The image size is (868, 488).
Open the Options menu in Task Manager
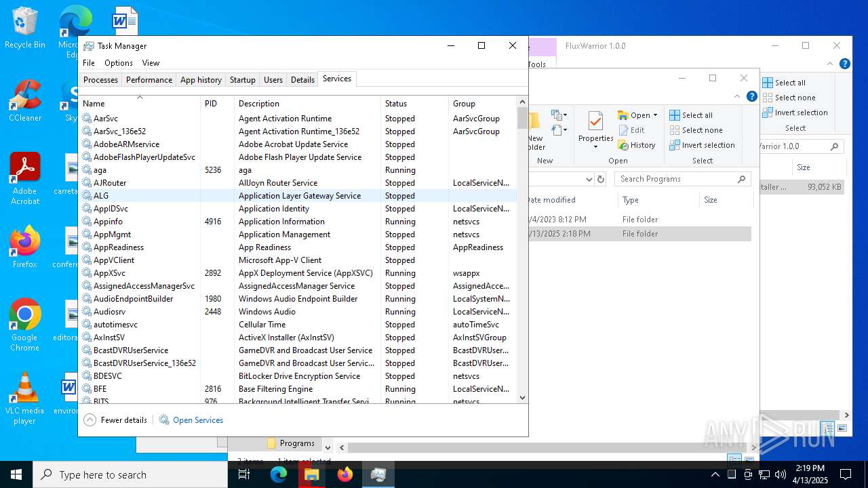(119, 63)
